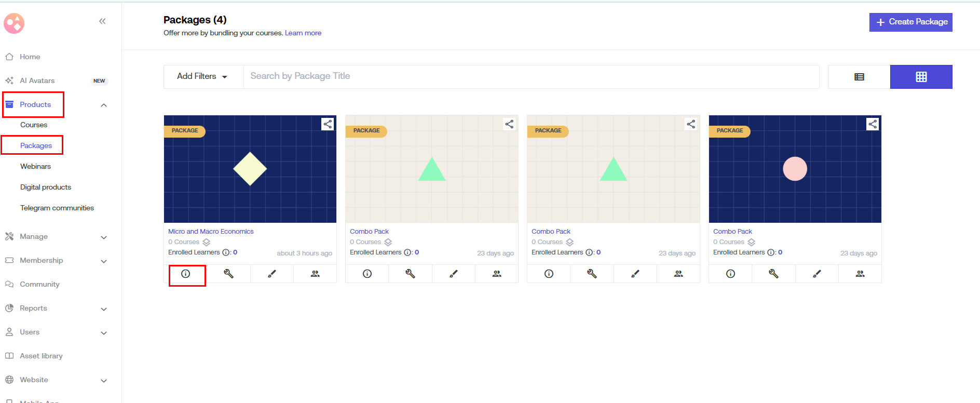
Task: Click the Create Package button
Action: 910,22
